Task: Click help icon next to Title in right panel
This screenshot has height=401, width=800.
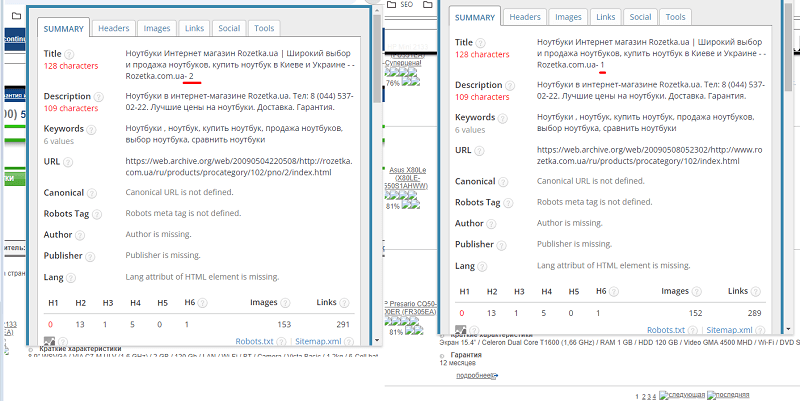Action: 481,43
